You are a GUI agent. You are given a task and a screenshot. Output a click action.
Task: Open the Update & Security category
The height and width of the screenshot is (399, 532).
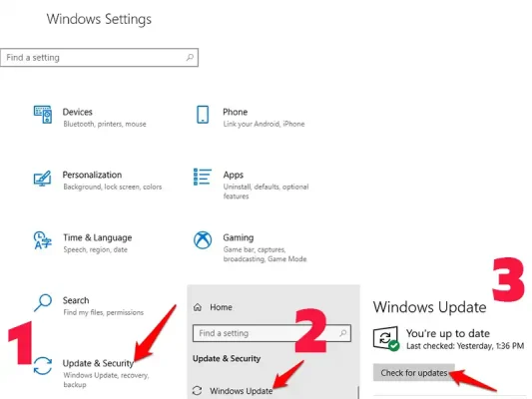tap(98, 363)
